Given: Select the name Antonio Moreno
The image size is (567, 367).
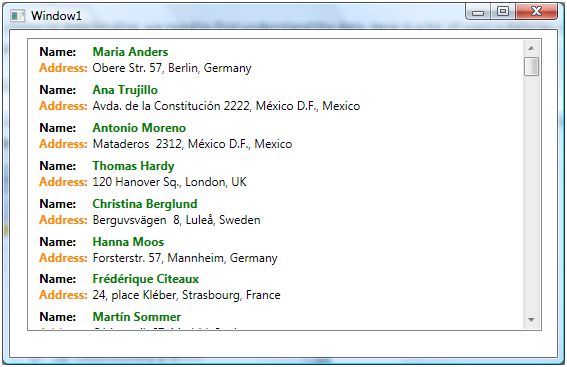Looking at the screenshot, I should (x=139, y=128).
